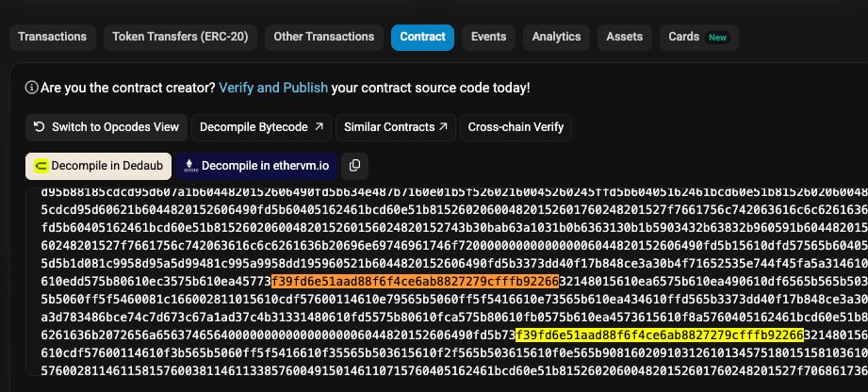Click the 'New' badge on Cards
Screen dimensions: 868x392
718,38
